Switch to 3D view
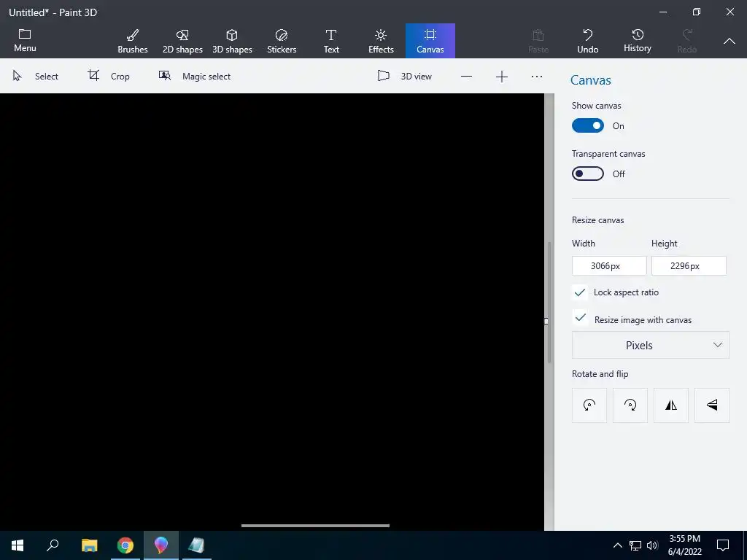The image size is (747, 560). tap(404, 76)
